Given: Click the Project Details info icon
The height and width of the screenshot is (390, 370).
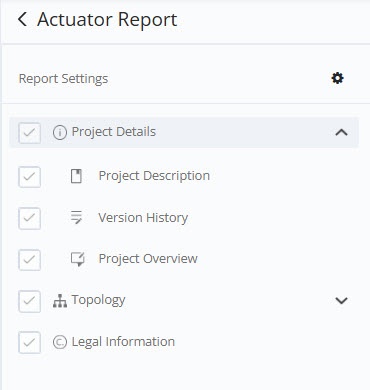Looking at the screenshot, I should click(x=60, y=132).
